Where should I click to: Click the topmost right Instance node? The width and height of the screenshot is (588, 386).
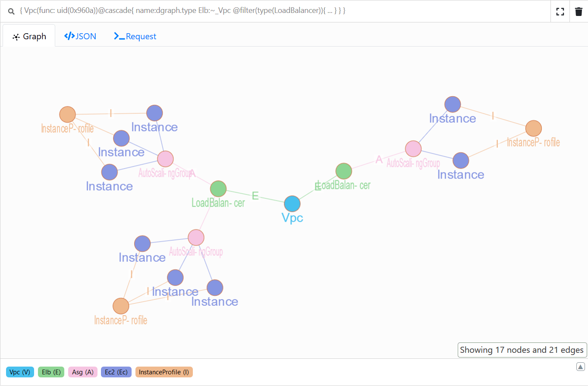tap(453, 104)
